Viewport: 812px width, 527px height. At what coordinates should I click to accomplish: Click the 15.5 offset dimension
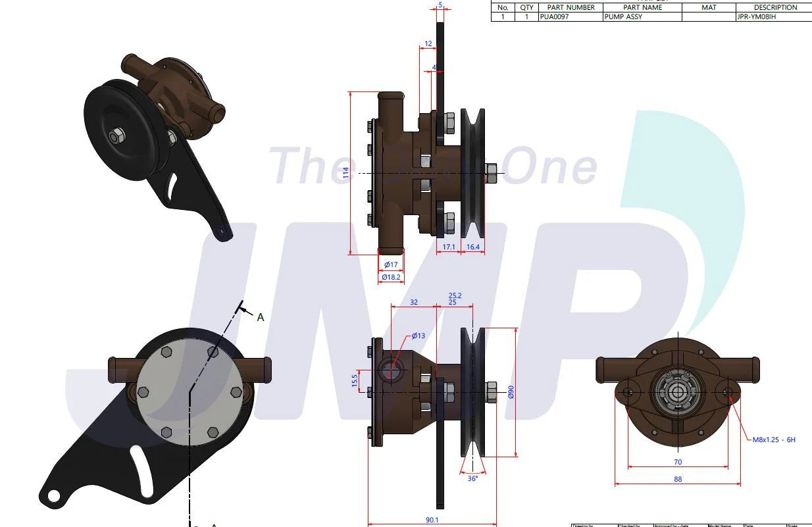(x=355, y=380)
